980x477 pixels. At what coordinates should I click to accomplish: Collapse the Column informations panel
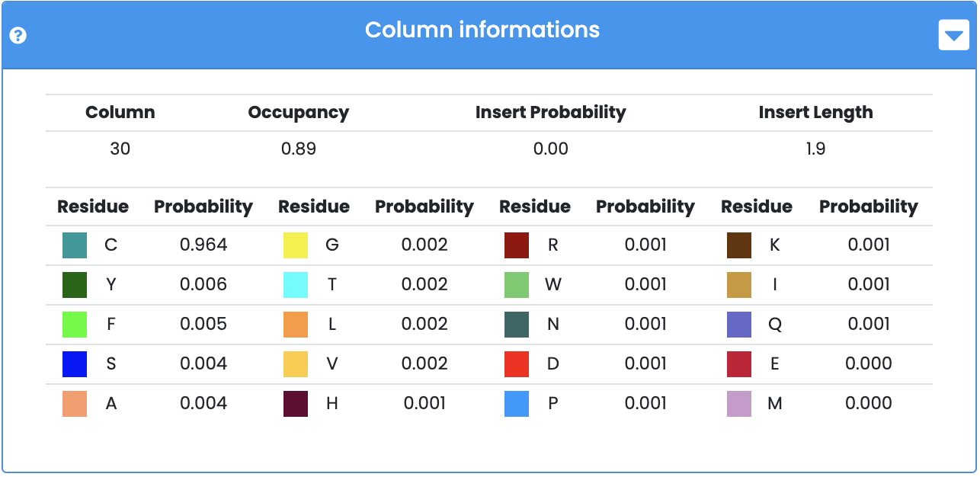(953, 35)
